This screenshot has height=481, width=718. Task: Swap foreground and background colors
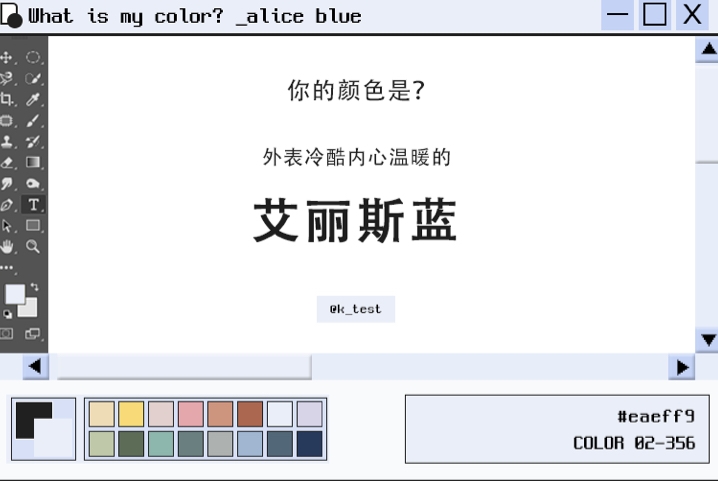pyautogui.click(x=34, y=287)
